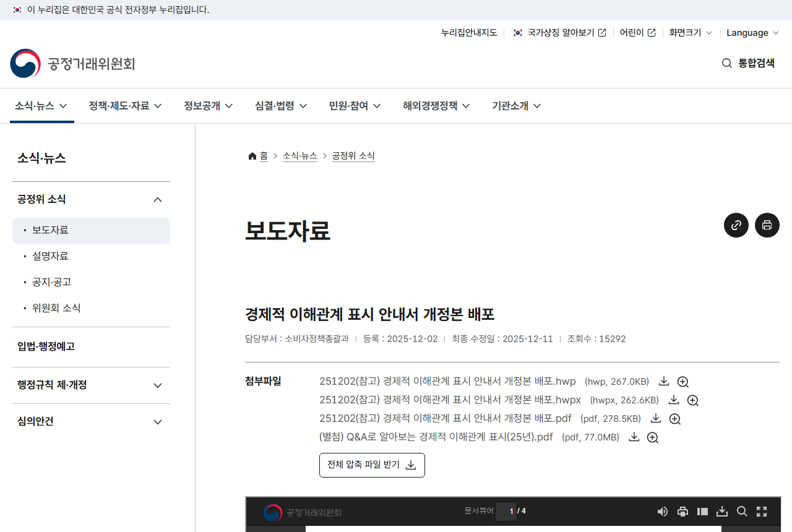
Task: Open the 정책·제도·자료 navigation menu
Action: pos(126,106)
